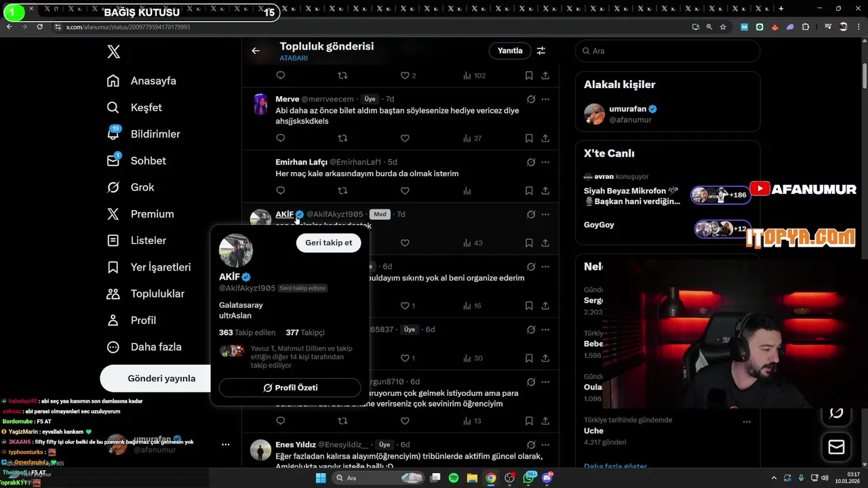Like AKİF's post with 43 views
The image size is (868, 488).
pos(405,243)
